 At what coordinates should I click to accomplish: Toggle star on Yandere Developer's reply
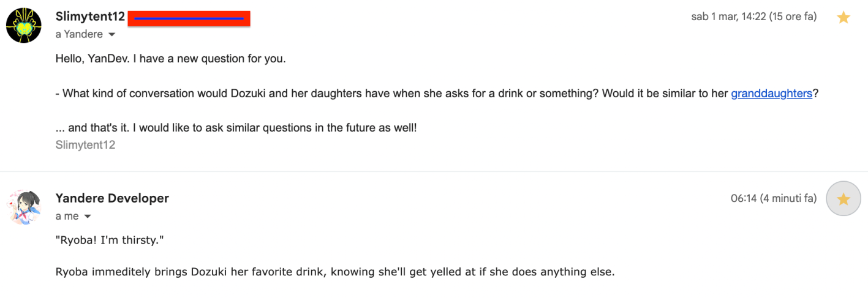(843, 199)
